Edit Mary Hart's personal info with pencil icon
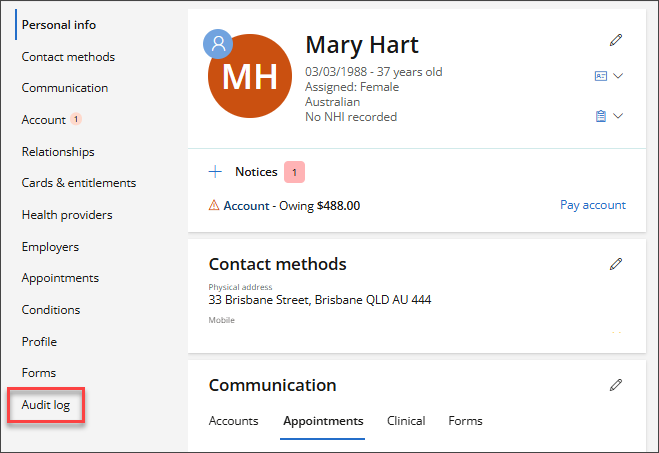Image resolution: width=659 pixels, height=453 pixels. tap(616, 40)
